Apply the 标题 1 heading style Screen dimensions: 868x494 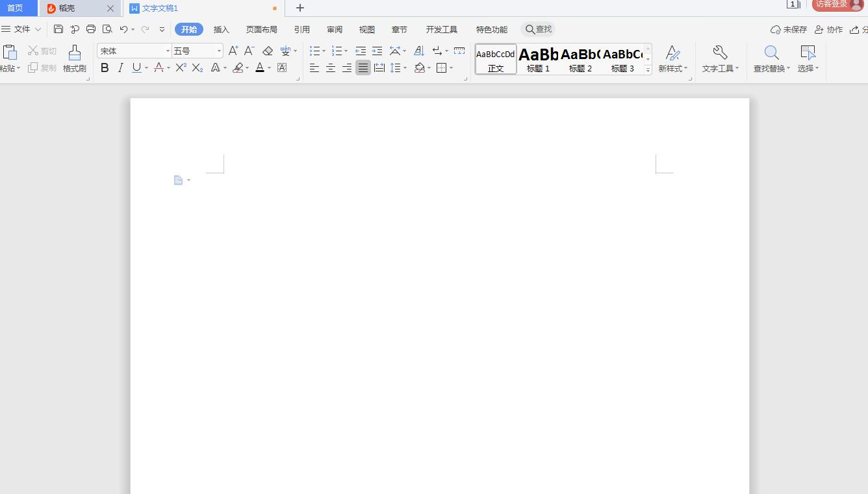click(538, 59)
